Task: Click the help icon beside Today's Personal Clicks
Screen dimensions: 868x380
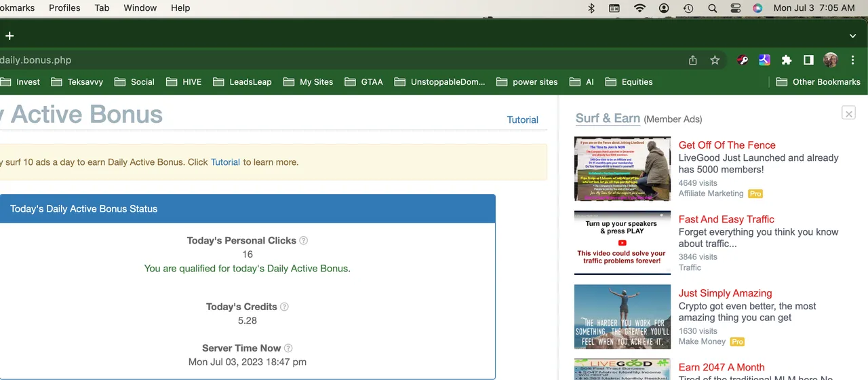Action: [304, 240]
